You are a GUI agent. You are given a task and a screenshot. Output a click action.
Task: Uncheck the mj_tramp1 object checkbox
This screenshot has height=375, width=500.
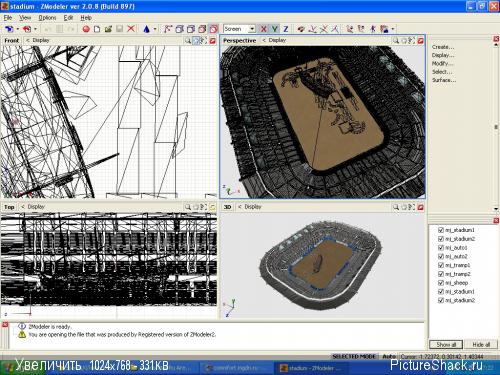click(441, 265)
